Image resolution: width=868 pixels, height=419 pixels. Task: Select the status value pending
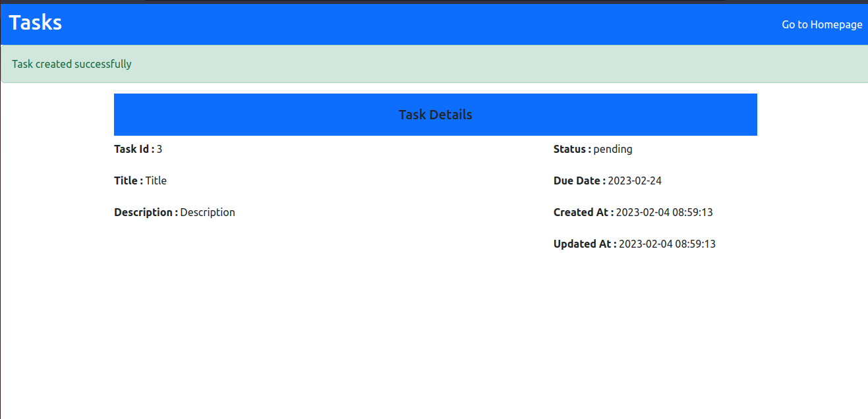pos(613,150)
